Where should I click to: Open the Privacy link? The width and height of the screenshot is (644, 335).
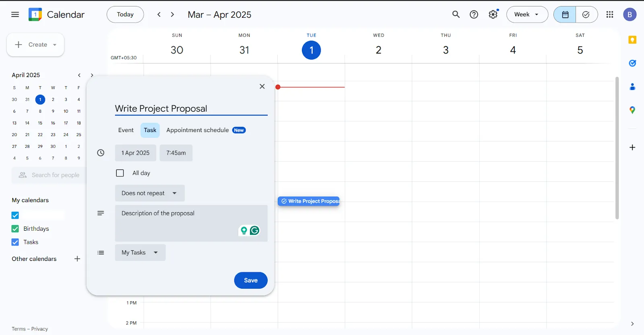pyautogui.click(x=39, y=329)
